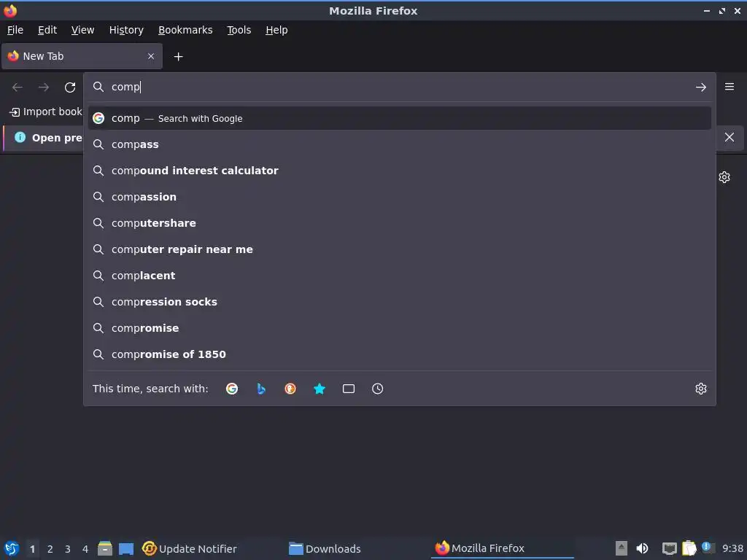Open a new tab with the plus button

(178, 57)
